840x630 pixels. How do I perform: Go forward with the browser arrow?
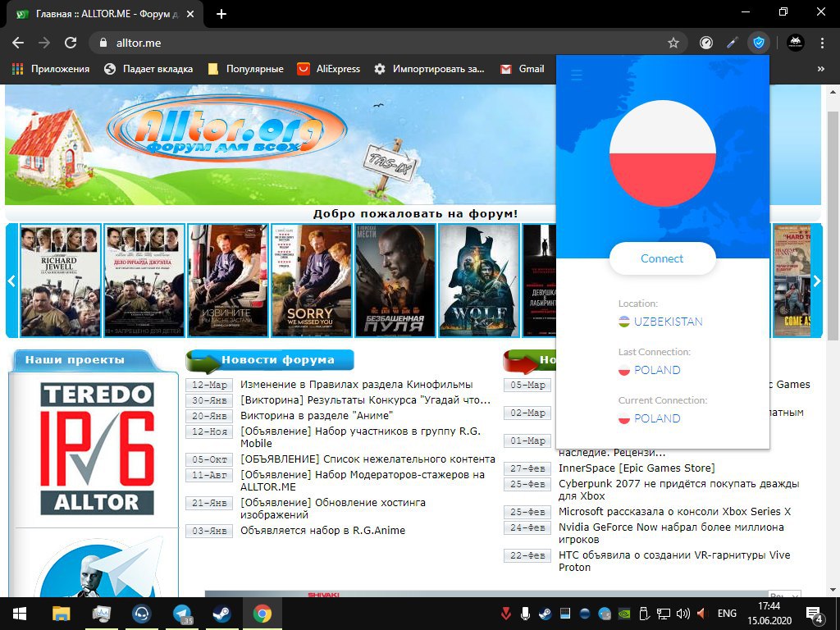44,43
